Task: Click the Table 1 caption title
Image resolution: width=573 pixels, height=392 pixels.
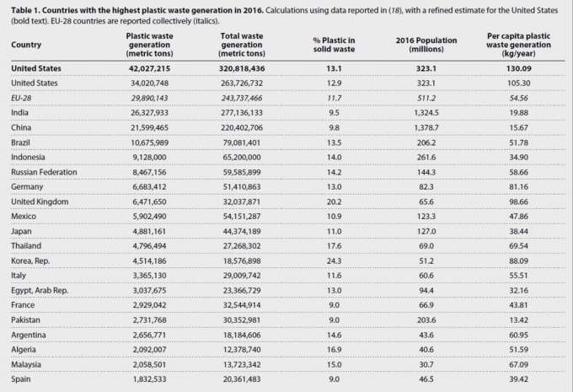Action: pos(137,10)
